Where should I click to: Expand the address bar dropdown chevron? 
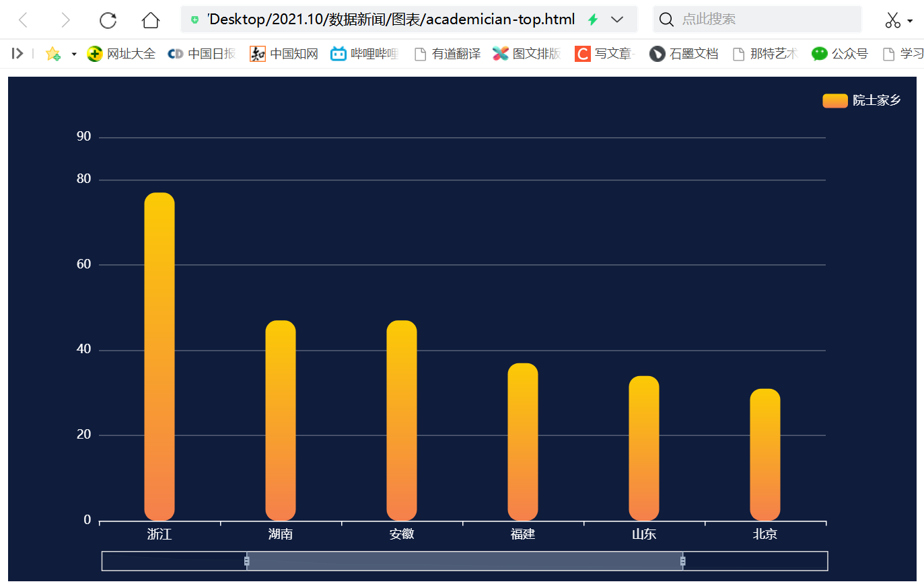(x=617, y=20)
